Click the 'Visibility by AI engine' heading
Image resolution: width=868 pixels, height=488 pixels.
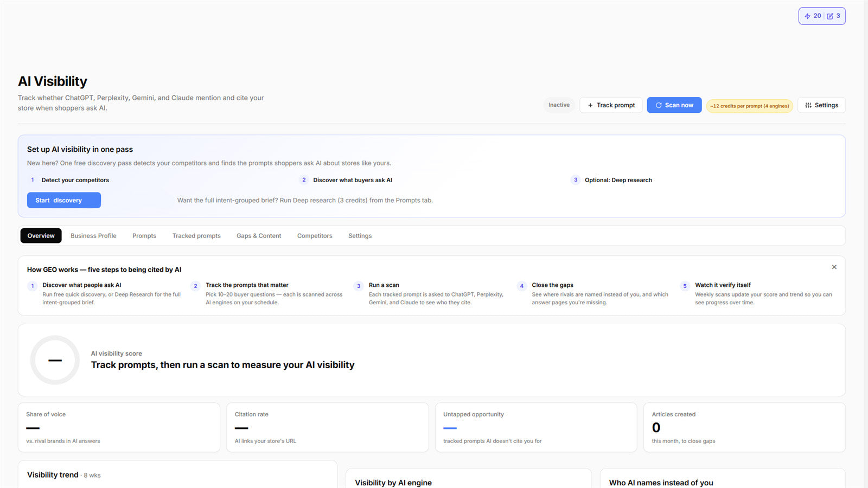pyautogui.click(x=393, y=483)
